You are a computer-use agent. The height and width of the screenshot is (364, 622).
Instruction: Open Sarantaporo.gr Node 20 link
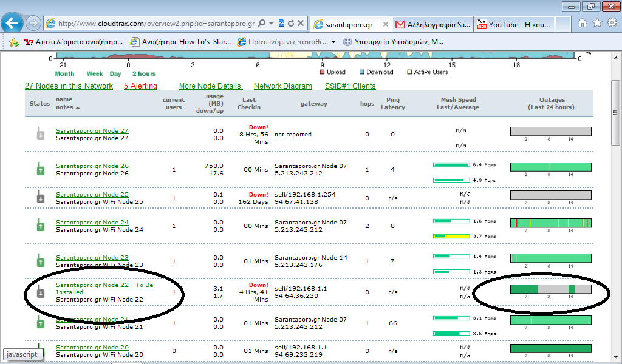[x=92, y=348]
